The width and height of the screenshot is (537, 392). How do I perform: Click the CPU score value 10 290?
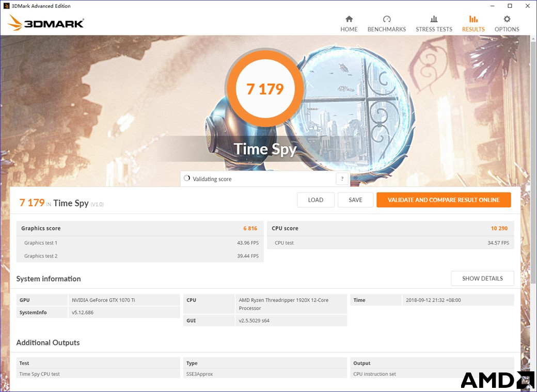pos(499,228)
